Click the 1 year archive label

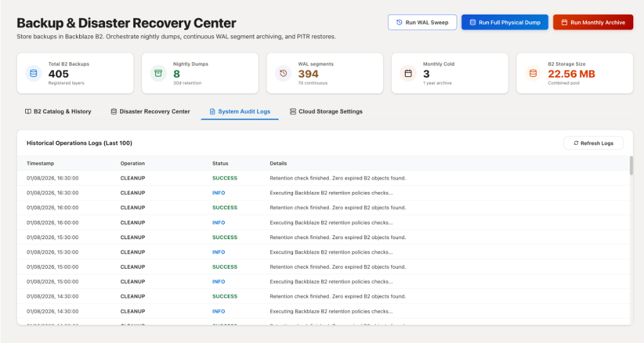(438, 83)
